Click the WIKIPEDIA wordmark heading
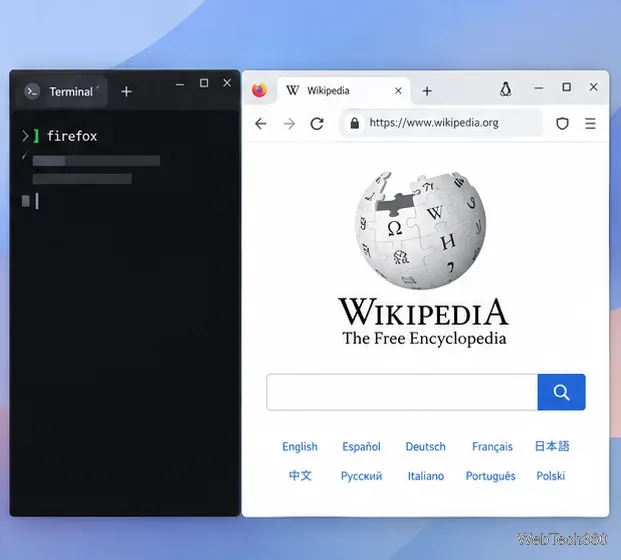The image size is (621, 560). (x=423, y=312)
